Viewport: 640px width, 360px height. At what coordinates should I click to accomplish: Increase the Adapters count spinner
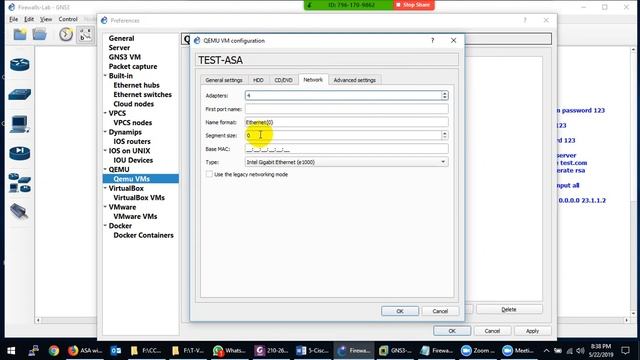tap(444, 93)
